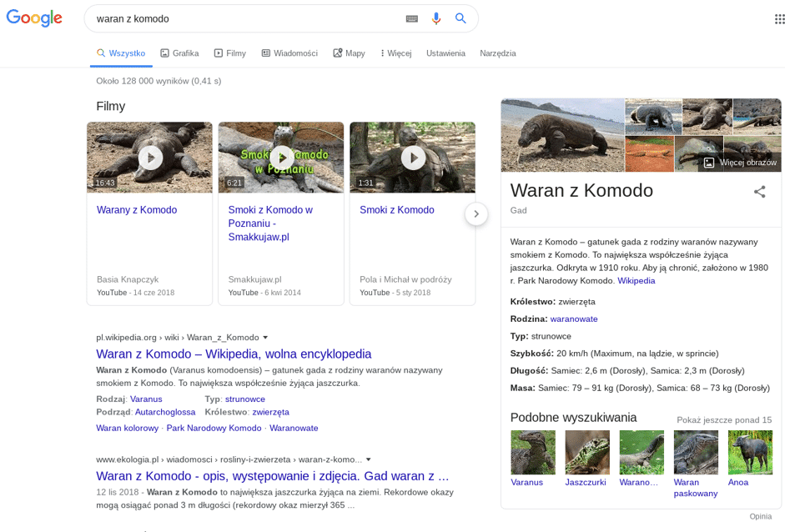
Task: Open the orange-ground lizard thumbnail
Action: point(649,154)
